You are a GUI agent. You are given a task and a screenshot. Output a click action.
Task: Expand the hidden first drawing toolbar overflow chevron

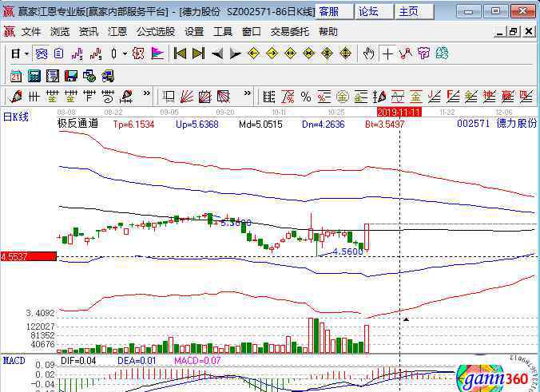[x=147, y=93]
